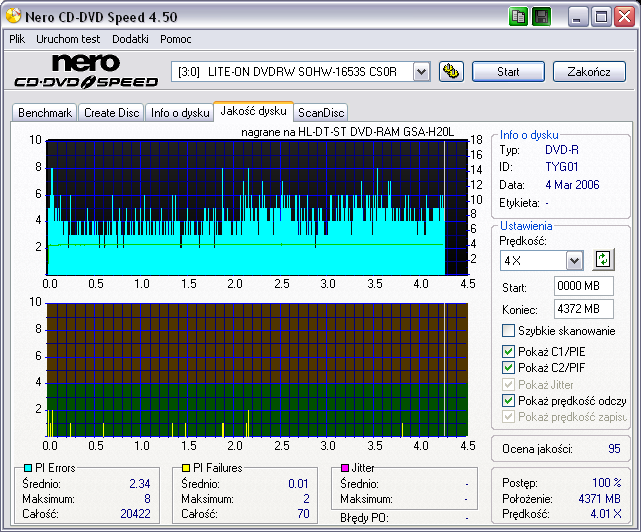This screenshot has height=532, width=641.
Task: Click the green refresh speed icon
Action: click(602, 260)
